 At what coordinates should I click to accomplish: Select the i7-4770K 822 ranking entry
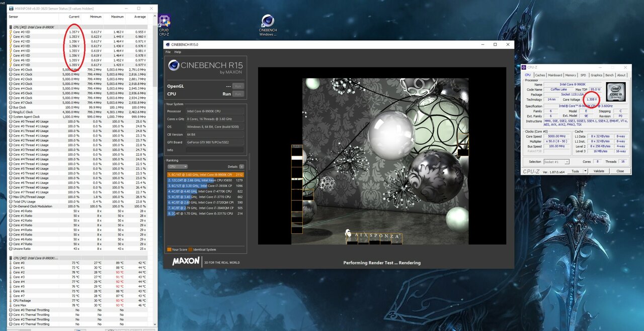206,191
